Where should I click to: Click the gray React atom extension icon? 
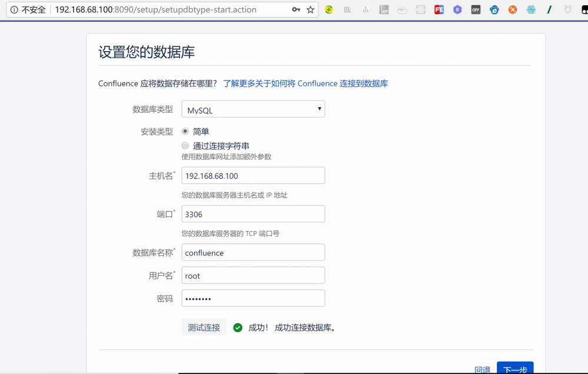click(421, 10)
